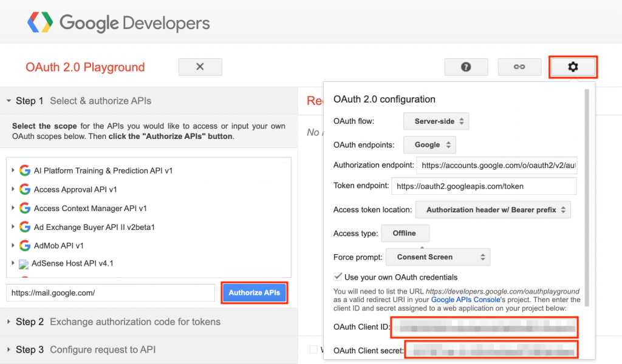
Task: Expand Step 2 Exchange authorization code for tokens
Action: pyautogui.click(x=9, y=322)
